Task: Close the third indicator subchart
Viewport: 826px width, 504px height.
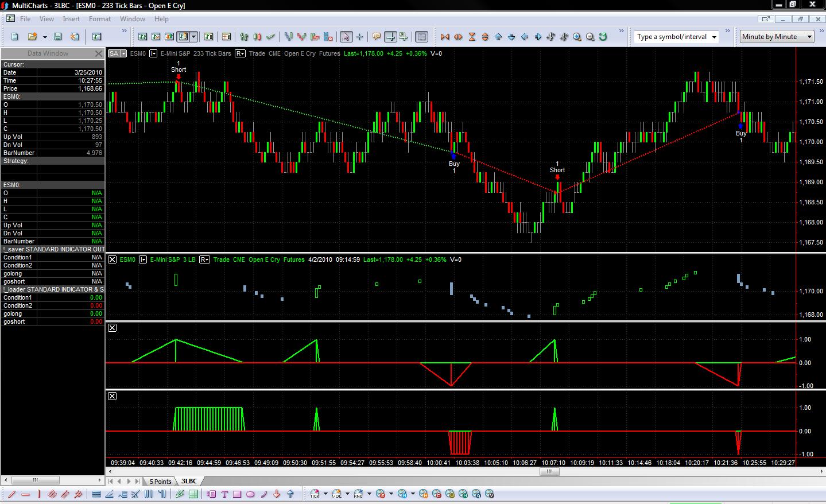Action: click(x=113, y=328)
